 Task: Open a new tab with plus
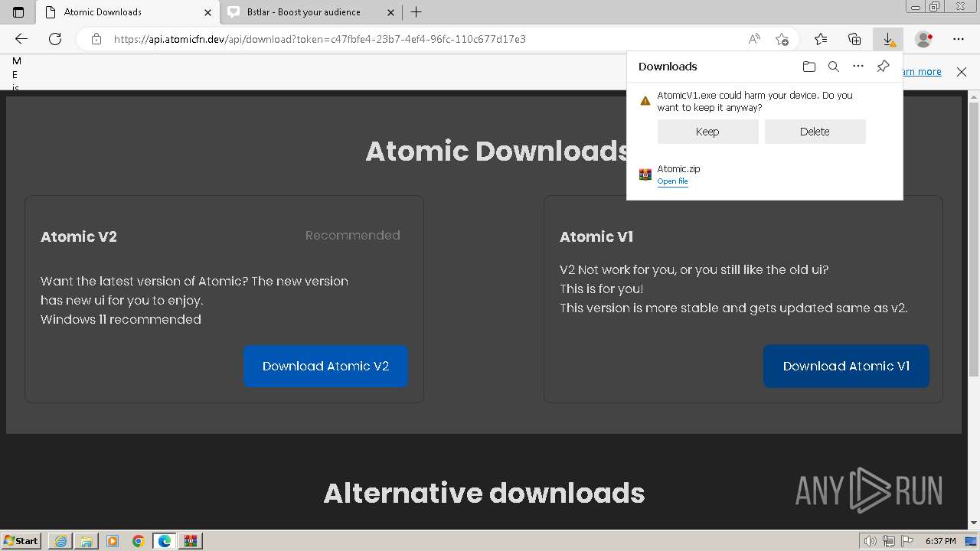click(416, 12)
